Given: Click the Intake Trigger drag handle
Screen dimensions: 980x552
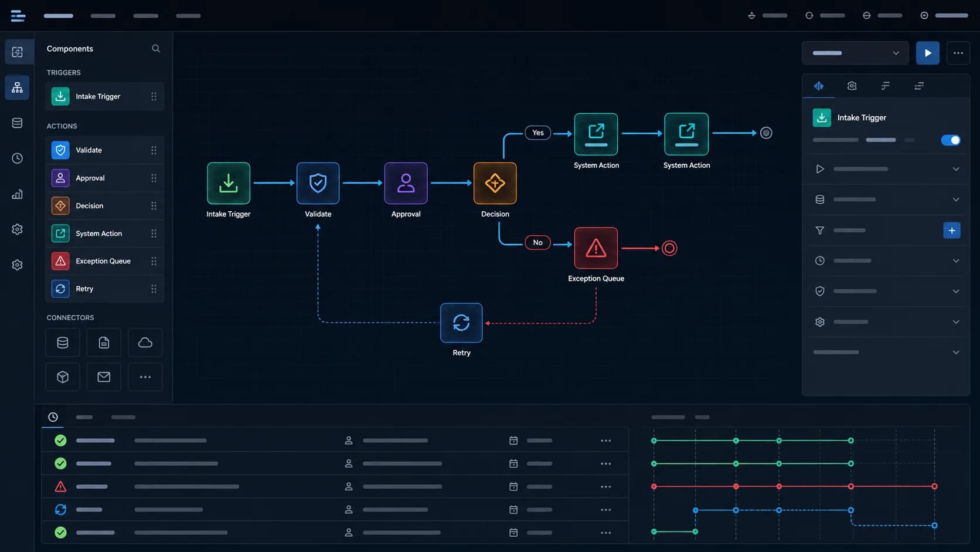Looking at the screenshot, I should pyautogui.click(x=154, y=96).
